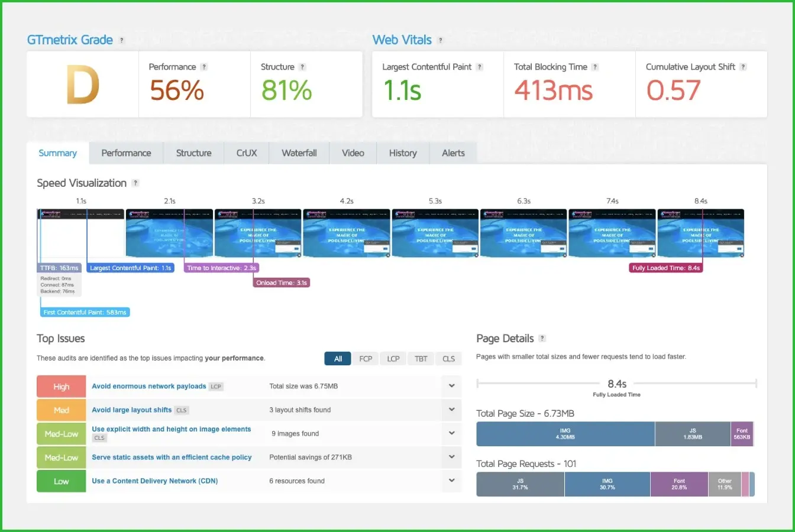
Task: Open the History tab
Action: point(403,153)
